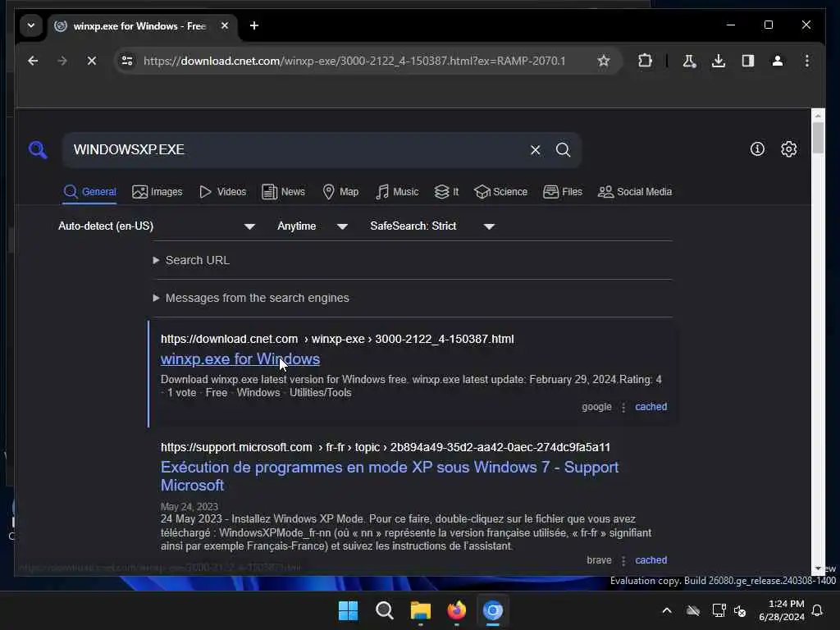
Task: Go back to the previous page
Action: pyautogui.click(x=33, y=61)
